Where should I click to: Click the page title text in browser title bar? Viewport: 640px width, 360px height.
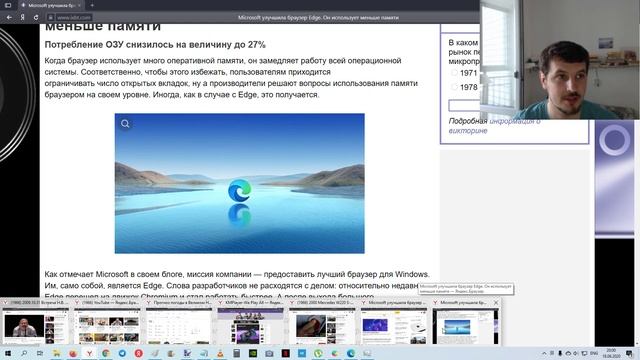(x=318, y=18)
